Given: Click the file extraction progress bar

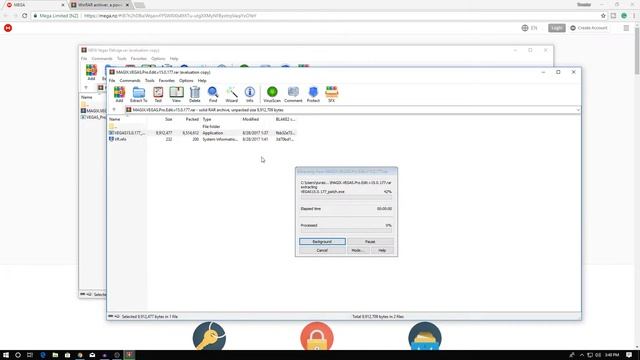Looking at the screenshot, I should pyautogui.click(x=346, y=197).
